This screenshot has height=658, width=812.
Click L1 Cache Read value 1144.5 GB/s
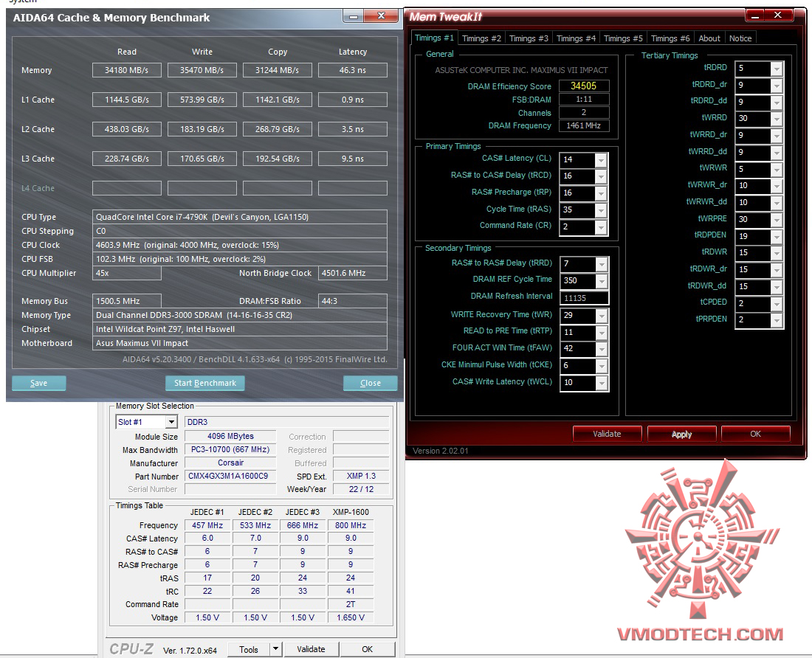(x=126, y=100)
